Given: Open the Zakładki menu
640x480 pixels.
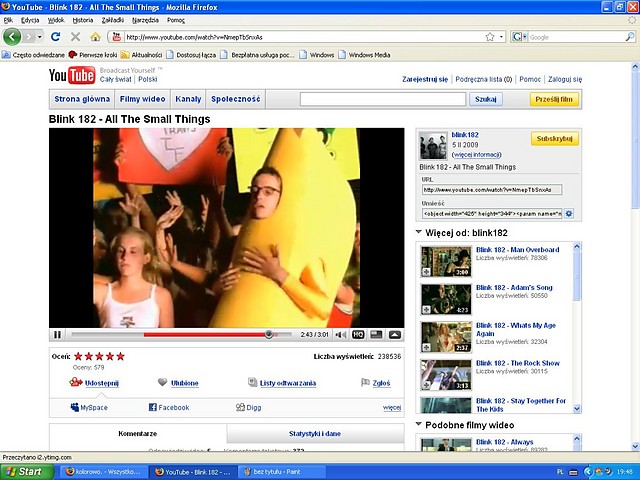Looking at the screenshot, I should 113,20.
